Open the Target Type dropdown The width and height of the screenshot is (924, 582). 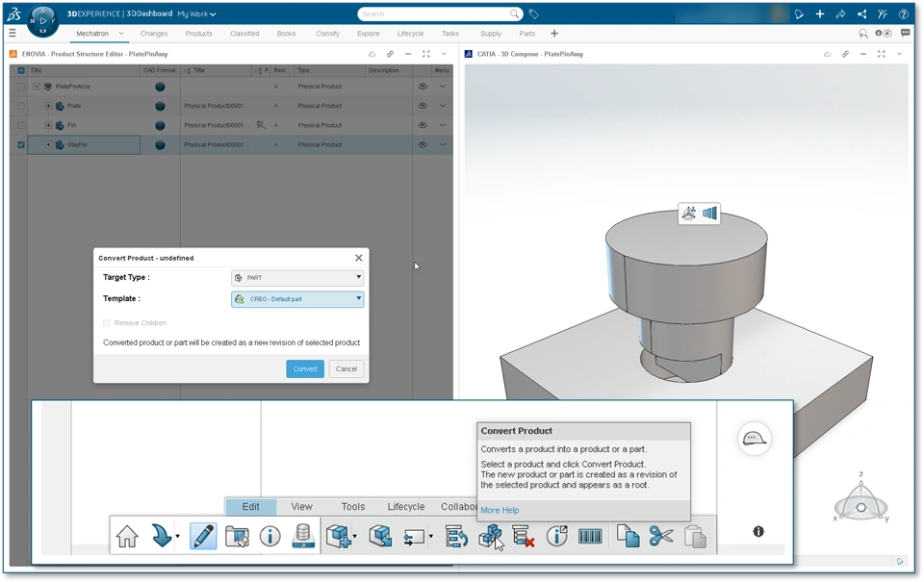tap(297, 278)
